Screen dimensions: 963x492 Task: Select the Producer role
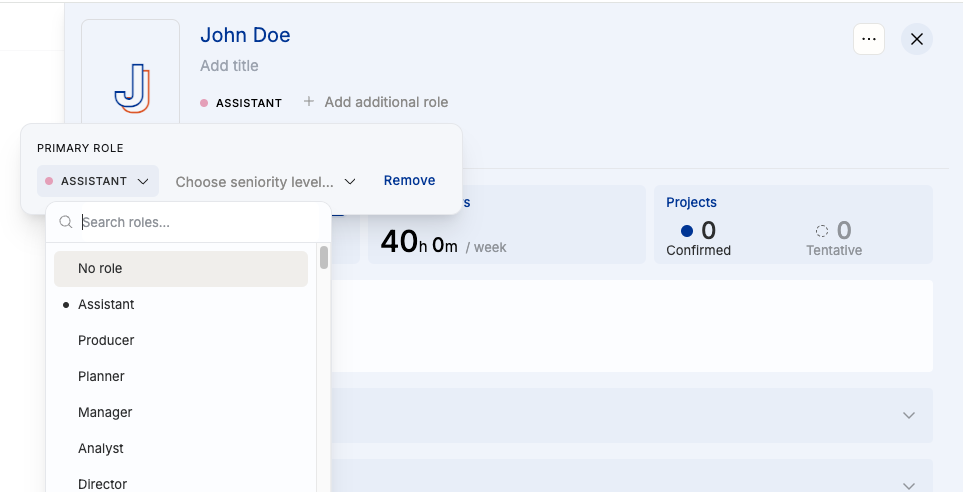106,341
